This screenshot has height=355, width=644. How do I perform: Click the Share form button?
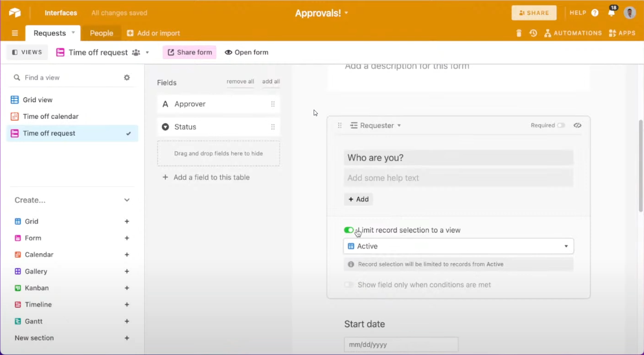189,52
